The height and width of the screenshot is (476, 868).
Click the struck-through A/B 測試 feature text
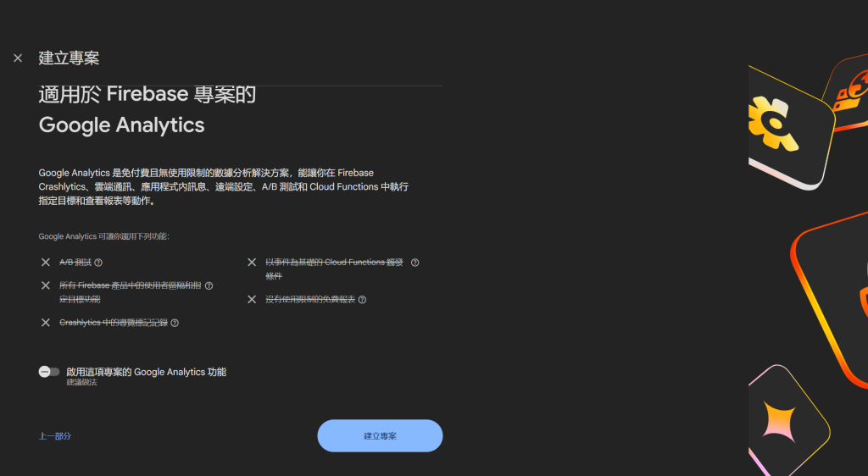pyautogui.click(x=75, y=262)
